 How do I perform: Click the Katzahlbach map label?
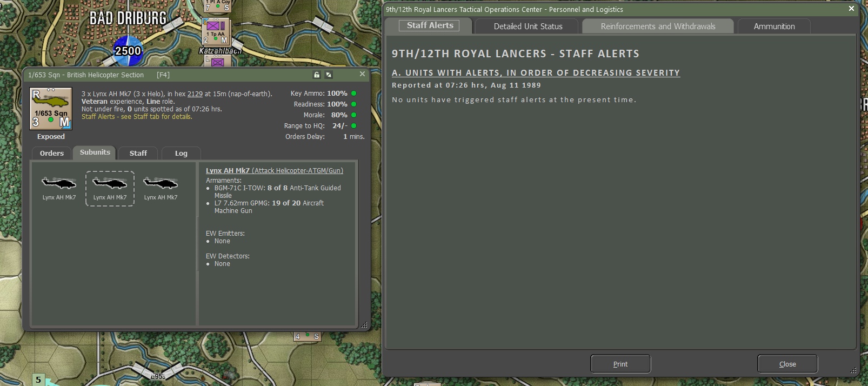tap(220, 51)
